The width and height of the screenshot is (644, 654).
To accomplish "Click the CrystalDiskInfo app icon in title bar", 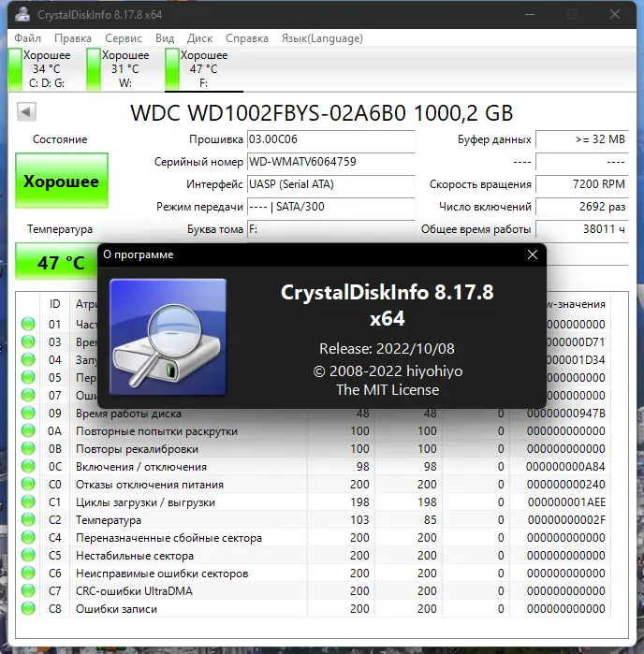I will 22,14.
